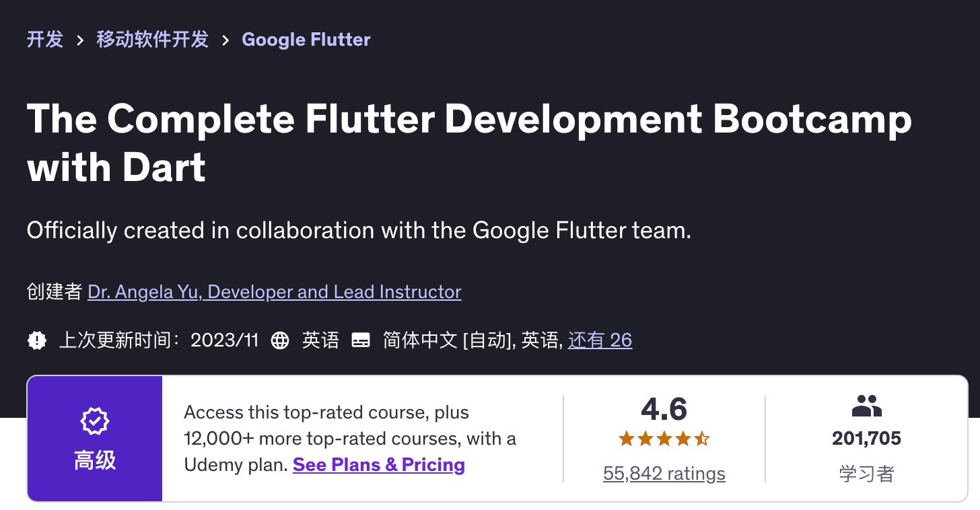
Task: Click the chevron after 开发 breadcrumb
Action: pos(80,40)
